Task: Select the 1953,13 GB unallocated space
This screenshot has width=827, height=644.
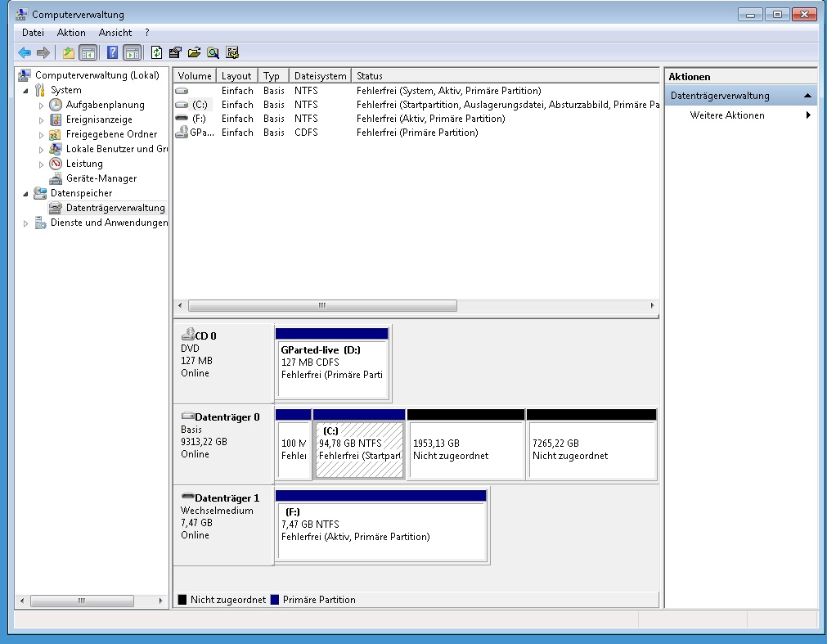Action: click(466, 444)
